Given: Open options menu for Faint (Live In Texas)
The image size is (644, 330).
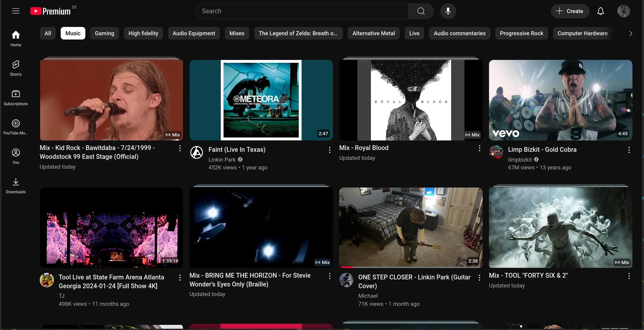Looking at the screenshot, I should coord(330,150).
